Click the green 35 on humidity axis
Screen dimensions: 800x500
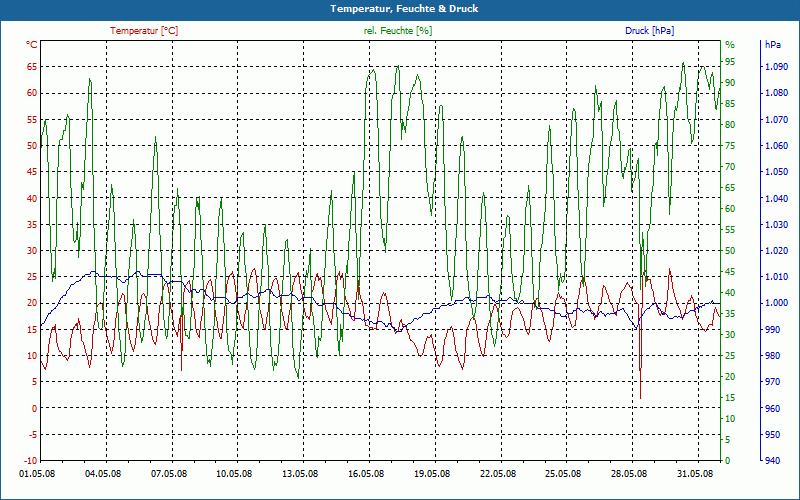point(730,314)
